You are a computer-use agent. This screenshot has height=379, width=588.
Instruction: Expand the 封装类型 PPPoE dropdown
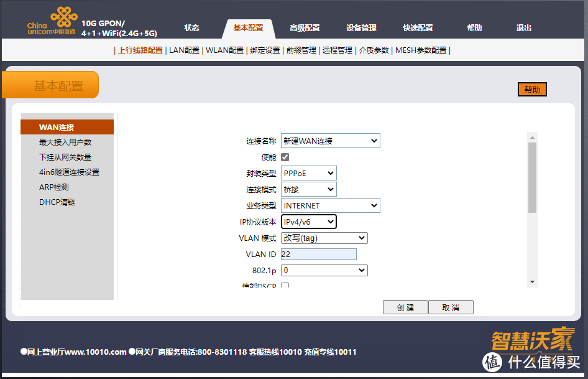tap(308, 174)
